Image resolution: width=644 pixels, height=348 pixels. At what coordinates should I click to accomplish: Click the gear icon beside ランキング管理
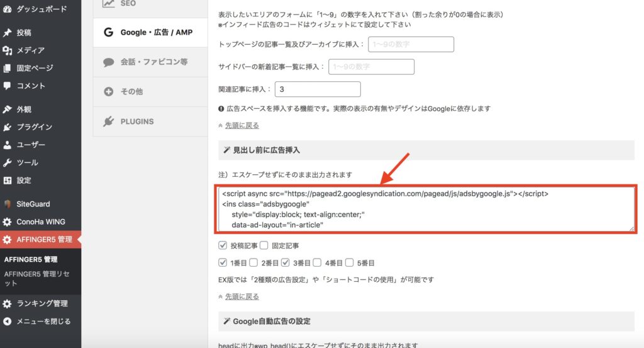(x=7, y=303)
